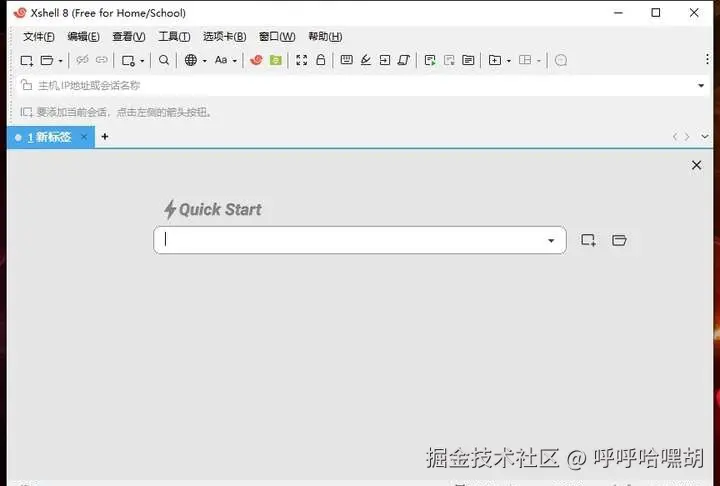Click the script scroll toolbar icon

(x=404, y=60)
